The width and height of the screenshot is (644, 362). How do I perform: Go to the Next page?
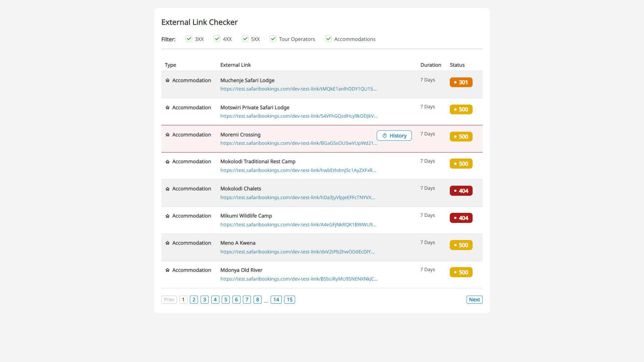click(x=474, y=299)
